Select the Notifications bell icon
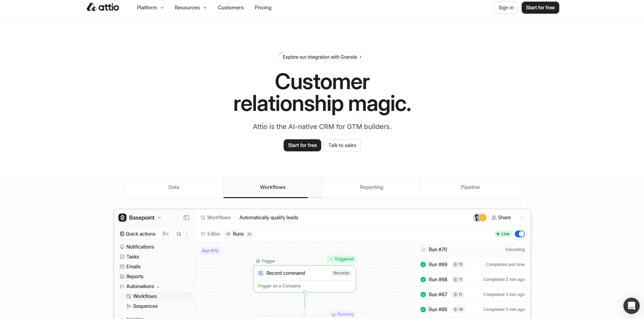This screenshot has width=644, height=319. (x=122, y=246)
